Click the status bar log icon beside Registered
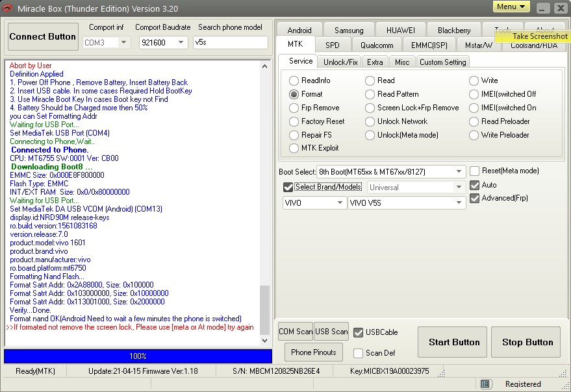Screen dimensions: 571x392 point(485,384)
